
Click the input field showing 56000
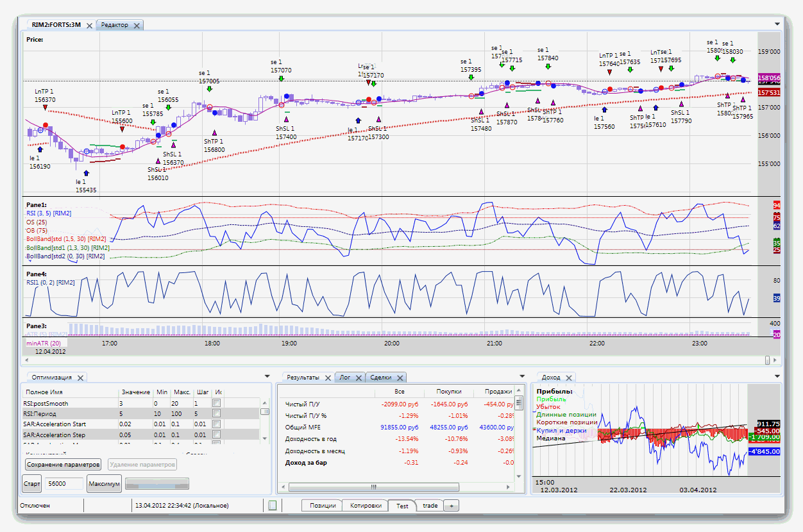64,484
